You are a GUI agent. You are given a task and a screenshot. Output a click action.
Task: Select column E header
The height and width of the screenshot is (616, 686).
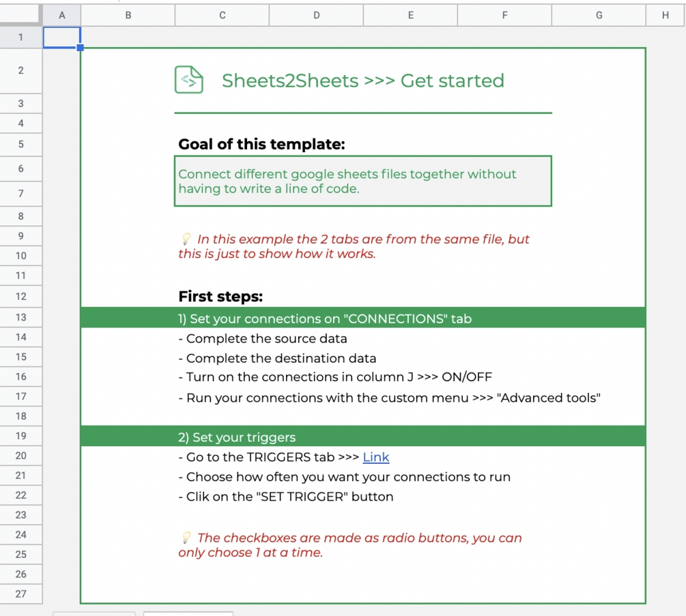pyautogui.click(x=410, y=15)
